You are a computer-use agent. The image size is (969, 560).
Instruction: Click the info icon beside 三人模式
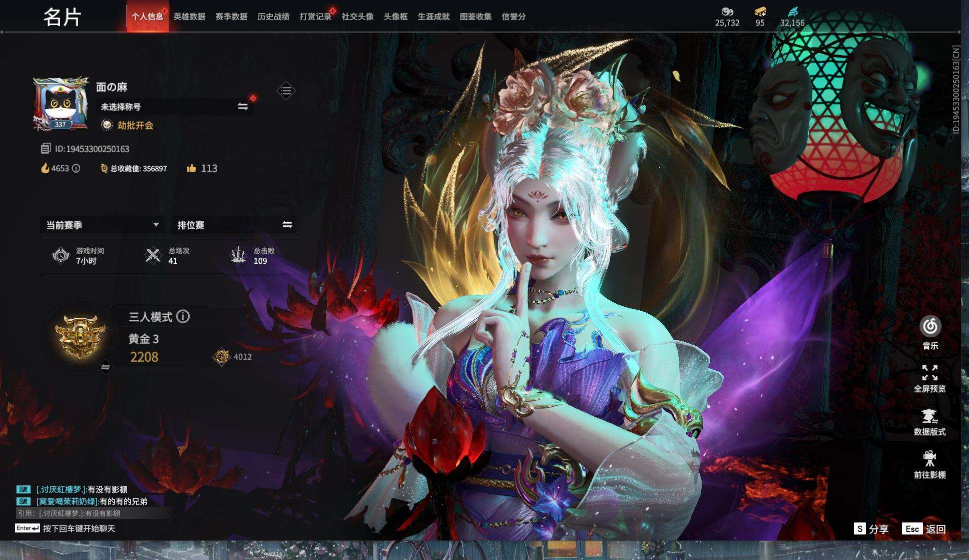point(183,316)
